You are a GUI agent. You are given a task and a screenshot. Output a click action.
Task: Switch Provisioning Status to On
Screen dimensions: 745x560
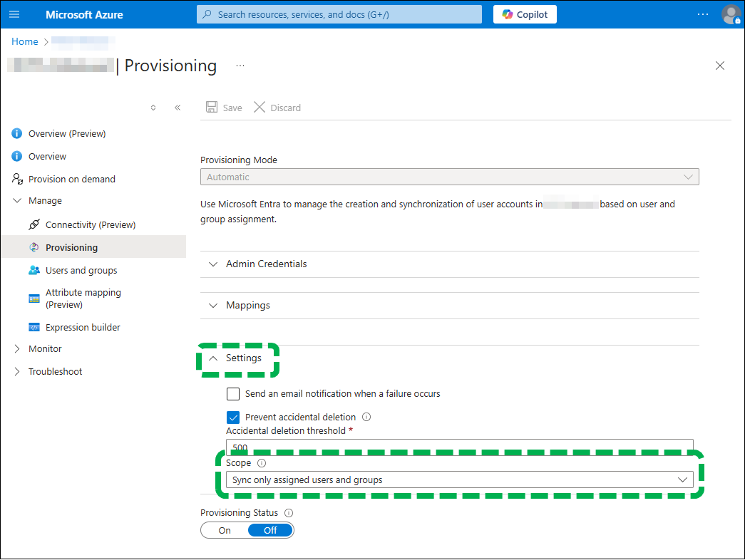(224, 530)
